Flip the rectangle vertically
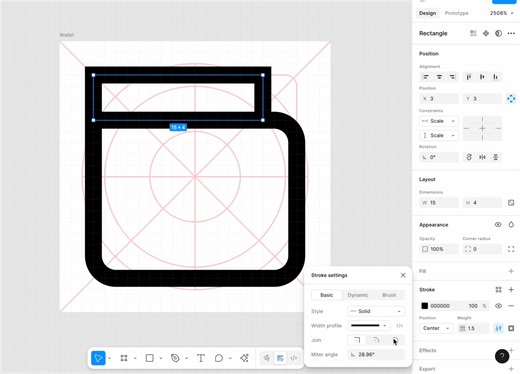520x374 pixels. coord(496,157)
